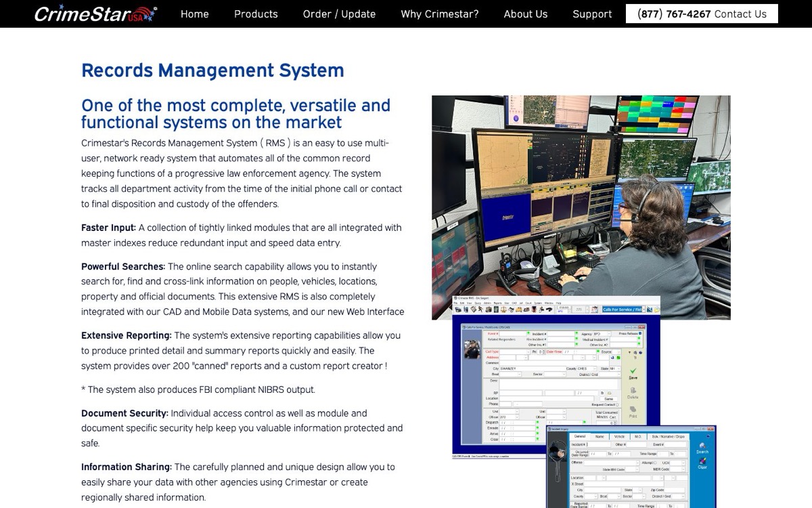This screenshot has height=508, width=812.
Task: Click the 'Faster Input:' label
Action: 108,228
